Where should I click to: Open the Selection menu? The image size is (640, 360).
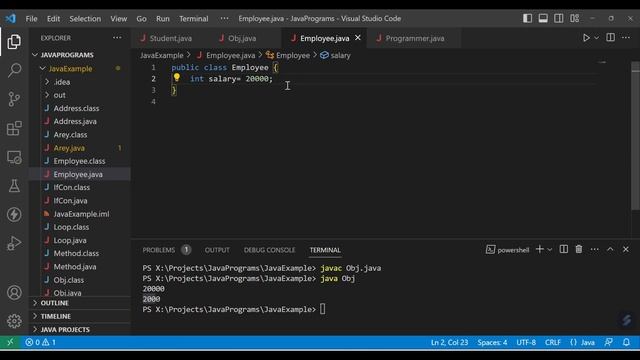[85, 18]
